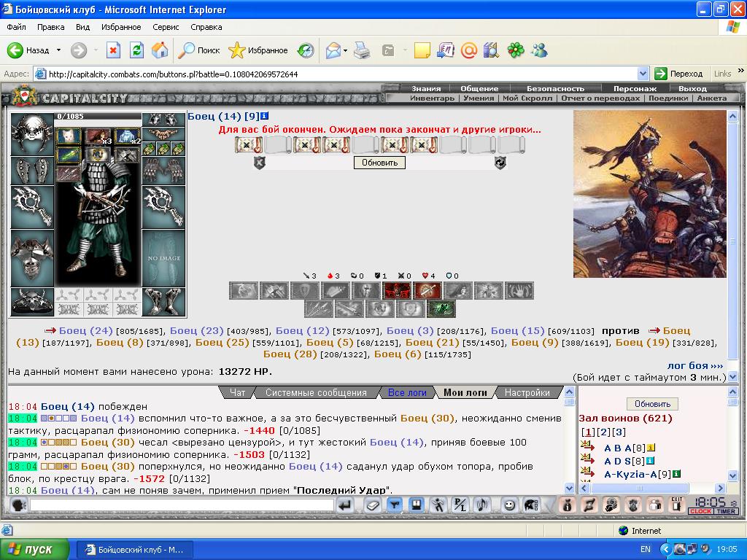747x560 pixels.
Task: Select the open hand skill icon
Action: tap(519, 290)
